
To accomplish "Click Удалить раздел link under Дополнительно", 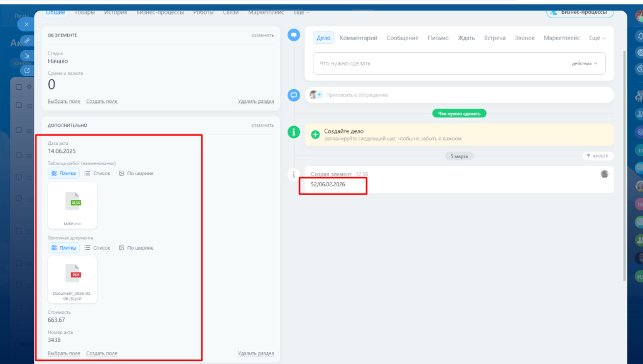I will coord(256,353).
